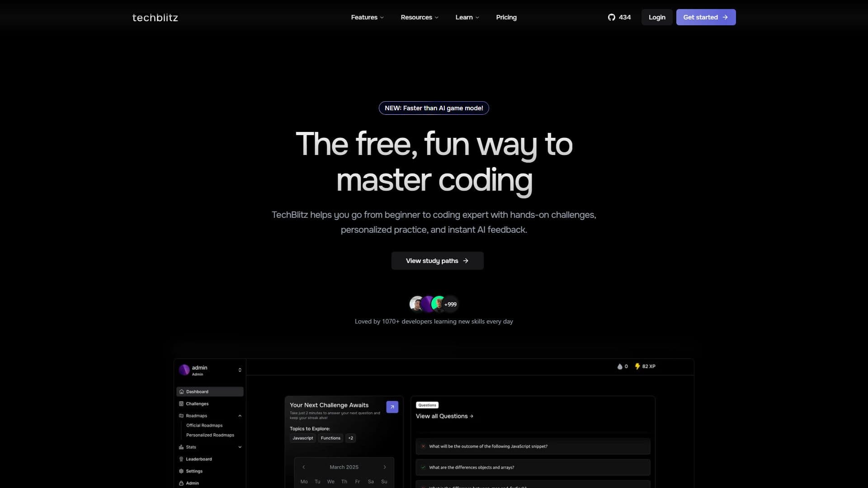The image size is (868, 488).
Task: Click View study paths button
Action: point(437,261)
